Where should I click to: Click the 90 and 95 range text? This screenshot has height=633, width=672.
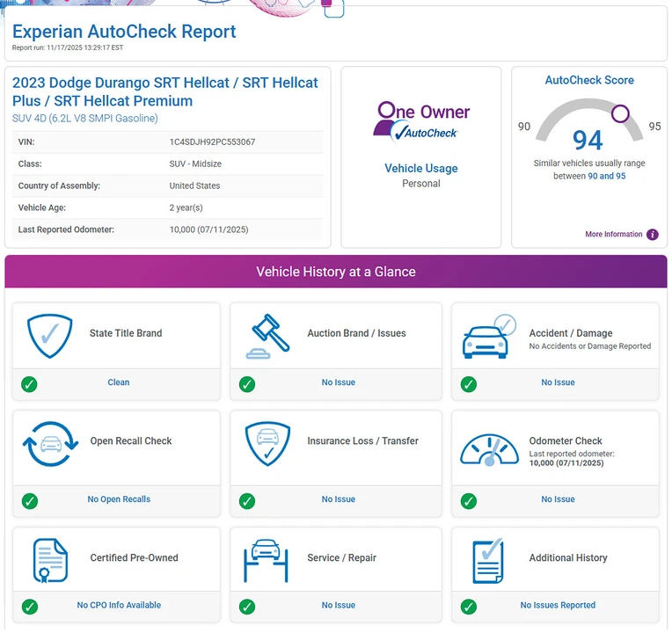pos(606,176)
